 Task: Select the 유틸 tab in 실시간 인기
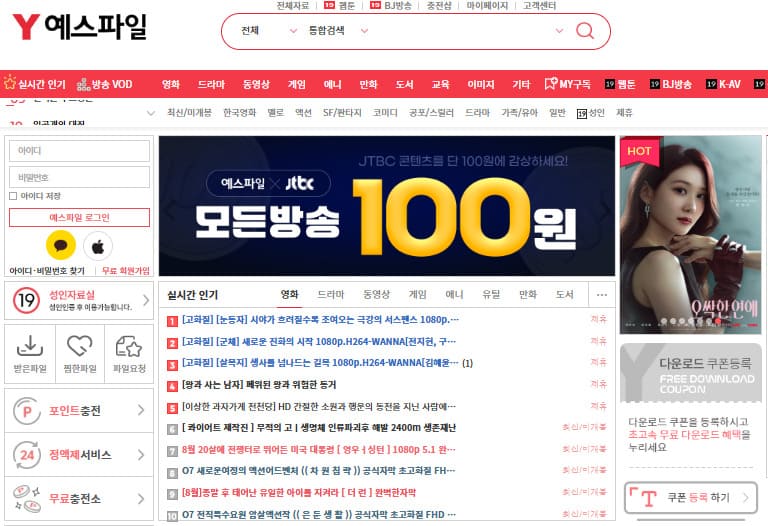(x=491, y=294)
